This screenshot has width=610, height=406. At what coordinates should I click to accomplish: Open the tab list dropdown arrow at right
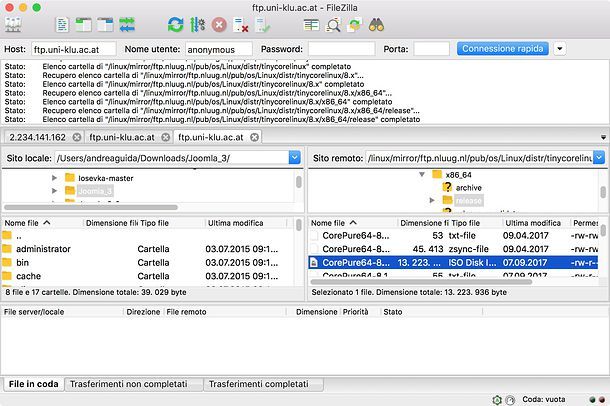603,137
